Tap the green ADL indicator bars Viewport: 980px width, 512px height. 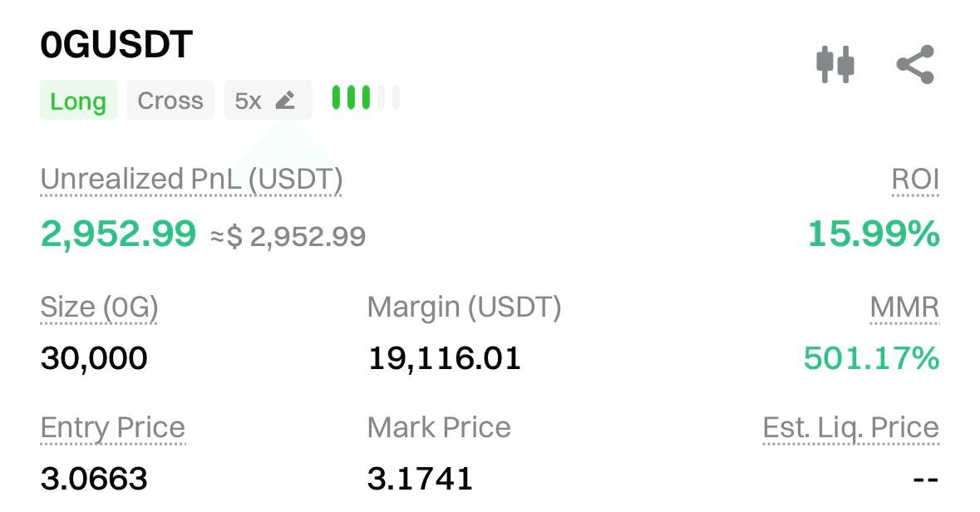click(x=365, y=98)
